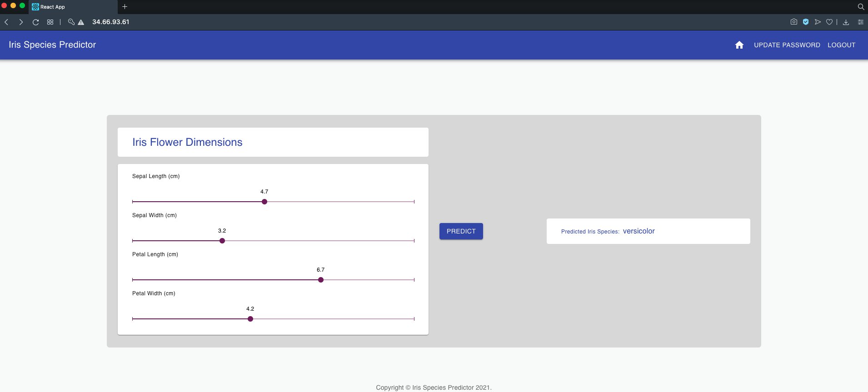Viewport: 868px width, 392px height.
Task: Open the downloads icon in toolbar
Action: [x=846, y=22]
